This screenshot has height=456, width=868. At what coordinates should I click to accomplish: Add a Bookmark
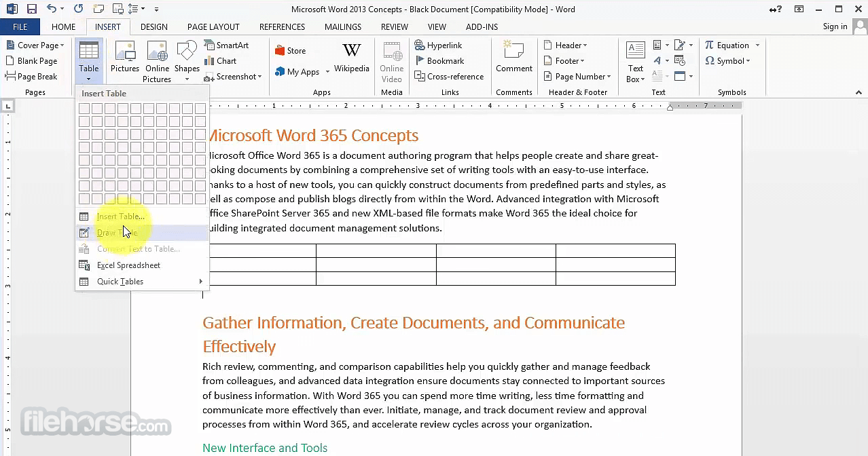point(439,61)
